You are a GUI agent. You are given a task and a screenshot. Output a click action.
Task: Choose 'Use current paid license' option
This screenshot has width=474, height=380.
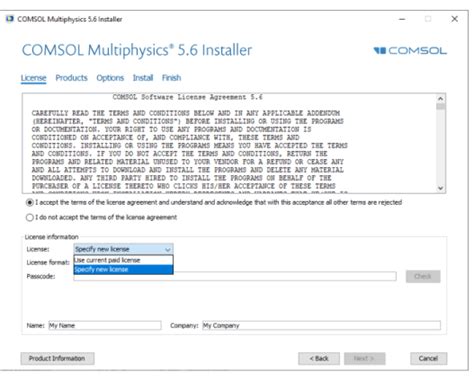[x=123, y=260]
